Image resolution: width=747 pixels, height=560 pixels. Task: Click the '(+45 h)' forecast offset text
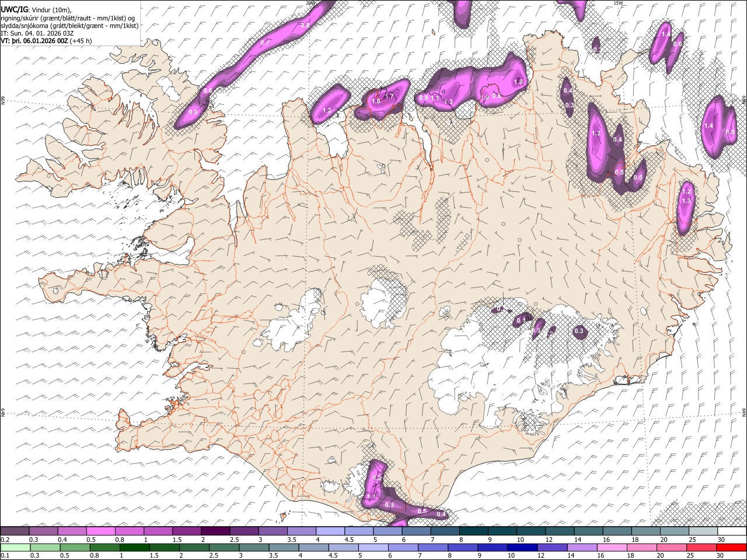[x=81, y=41]
